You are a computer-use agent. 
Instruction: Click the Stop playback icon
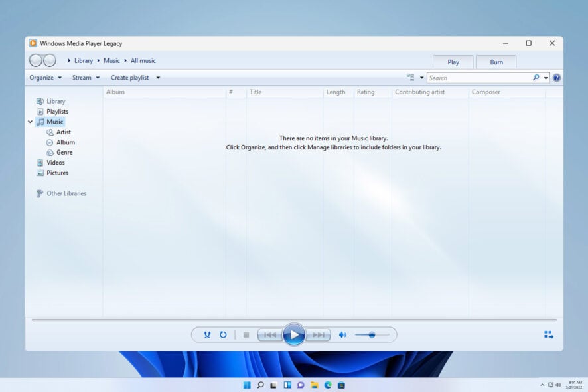tap(246, 334)
